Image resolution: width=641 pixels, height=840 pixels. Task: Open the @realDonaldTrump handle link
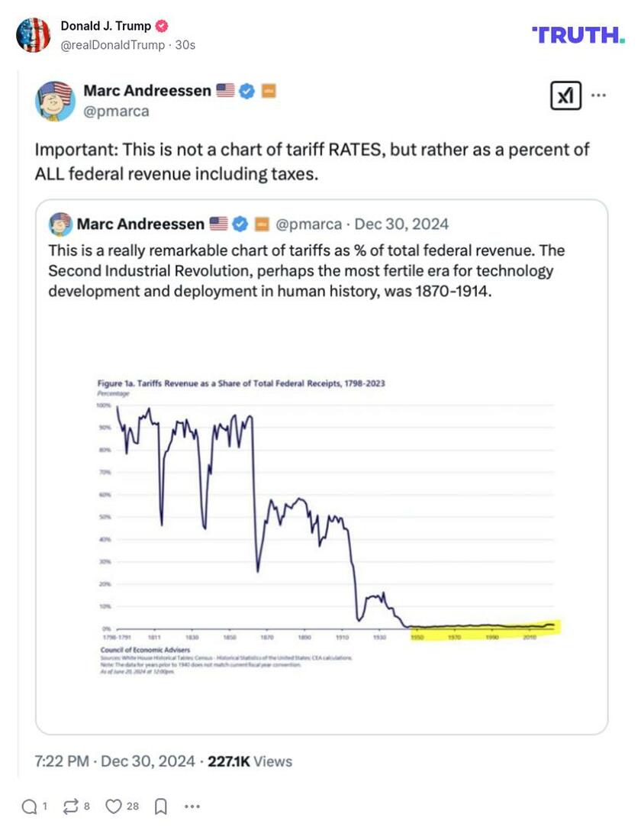(x=111, y=45)
